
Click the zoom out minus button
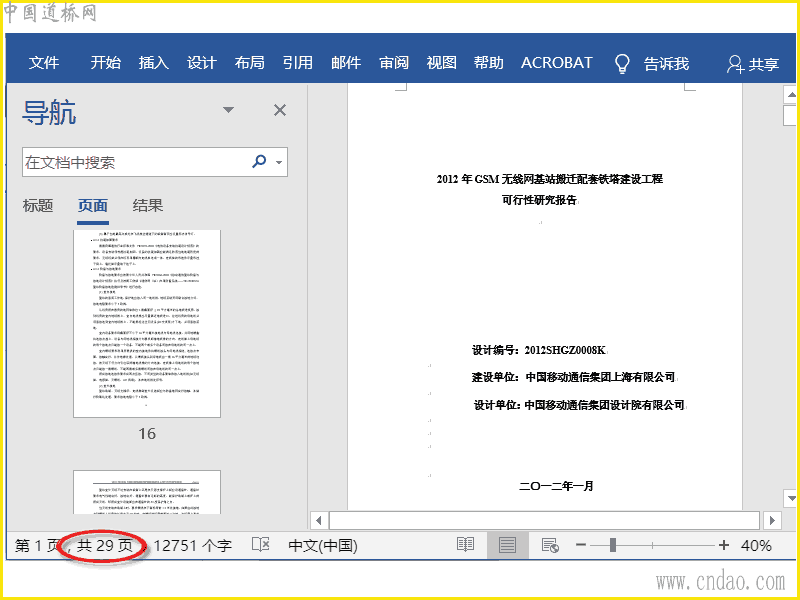coord(581,545)
